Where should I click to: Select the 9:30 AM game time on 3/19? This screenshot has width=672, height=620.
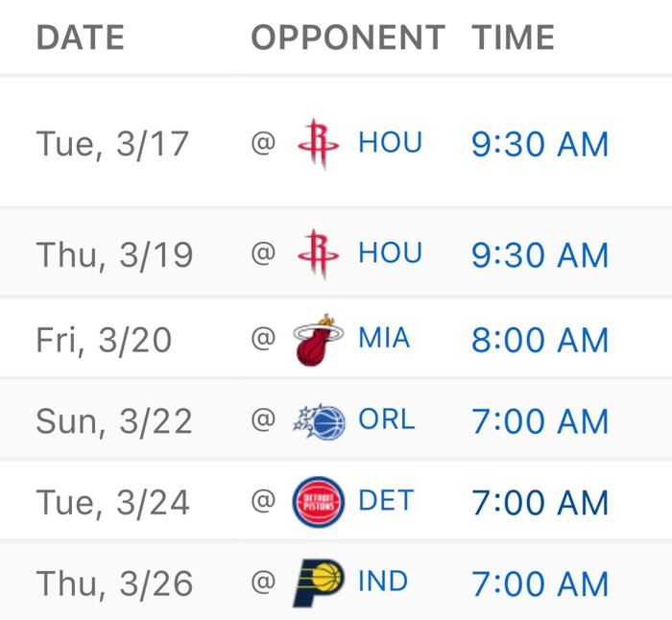540,255
